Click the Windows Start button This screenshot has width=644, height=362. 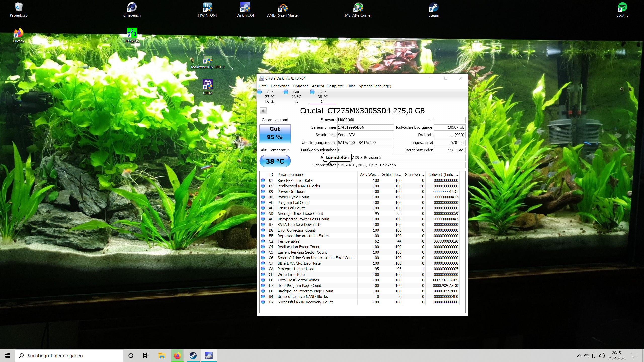click(x=8, y=355)
